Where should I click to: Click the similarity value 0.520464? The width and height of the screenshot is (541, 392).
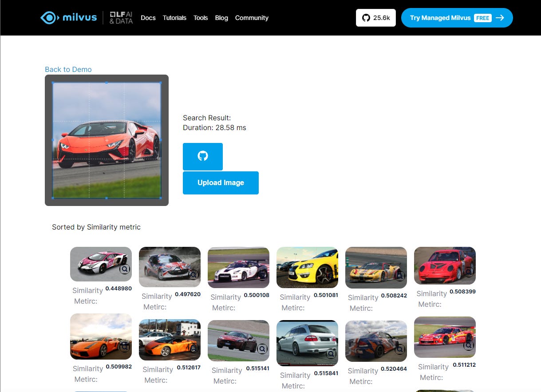point(394,369)
